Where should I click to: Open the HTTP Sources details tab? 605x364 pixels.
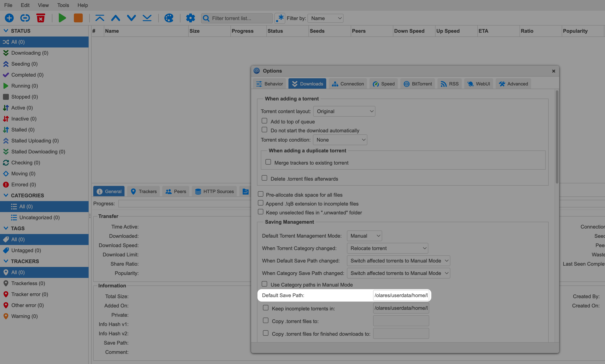click(x=214, y=191)
